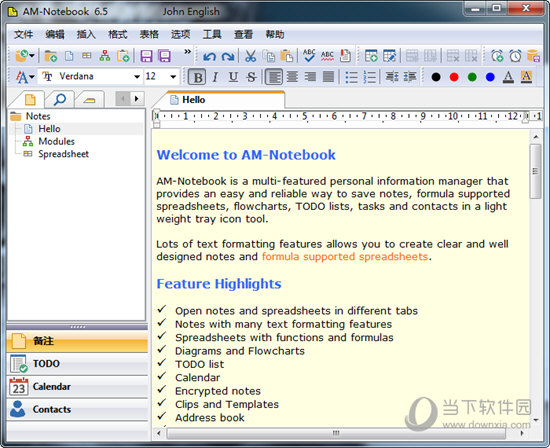Open the 编辑 menu

click(55, 34)
